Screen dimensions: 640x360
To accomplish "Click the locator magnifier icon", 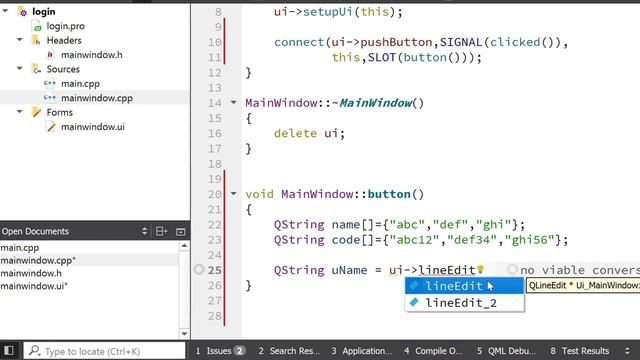I will [35, 350].
